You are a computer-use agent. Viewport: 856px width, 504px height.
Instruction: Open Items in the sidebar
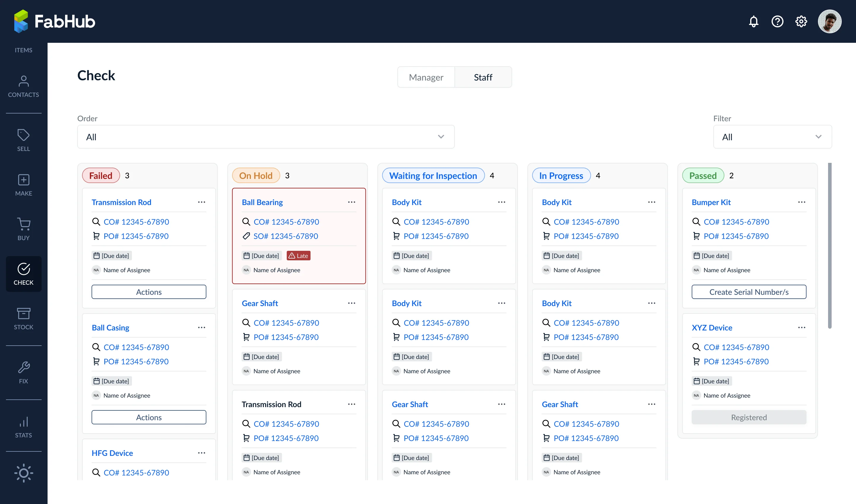pos(23,50)
